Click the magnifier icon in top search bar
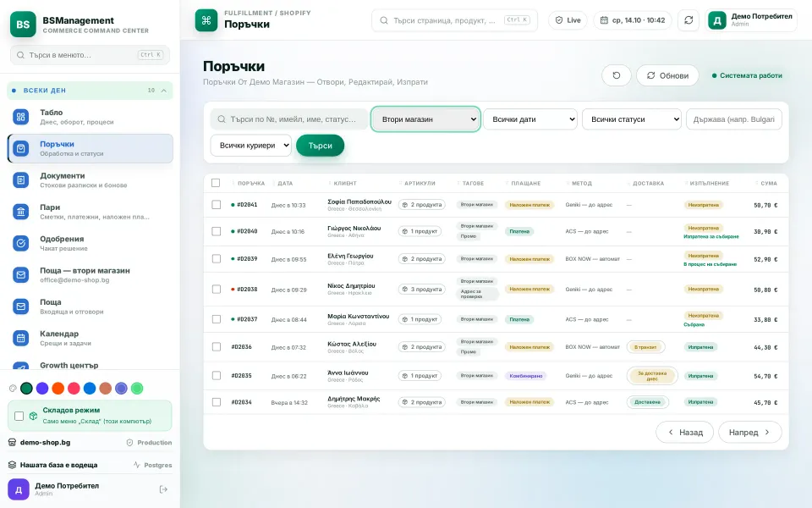Image resolution: width=812 pixels, height=508 pixels. coord(384,20)
